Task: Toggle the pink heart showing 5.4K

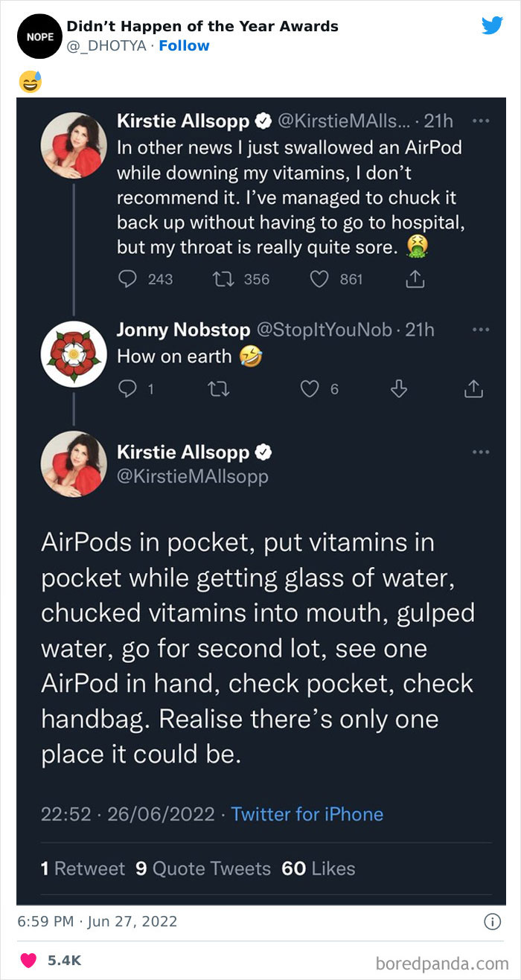Action: (x=28, y=961)
